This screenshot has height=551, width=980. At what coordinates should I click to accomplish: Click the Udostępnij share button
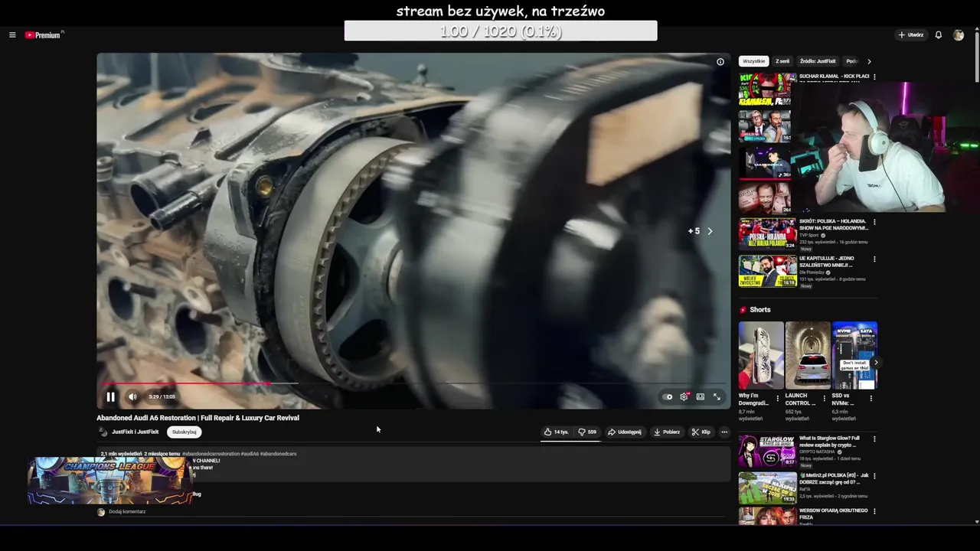[x=625, y=432]
